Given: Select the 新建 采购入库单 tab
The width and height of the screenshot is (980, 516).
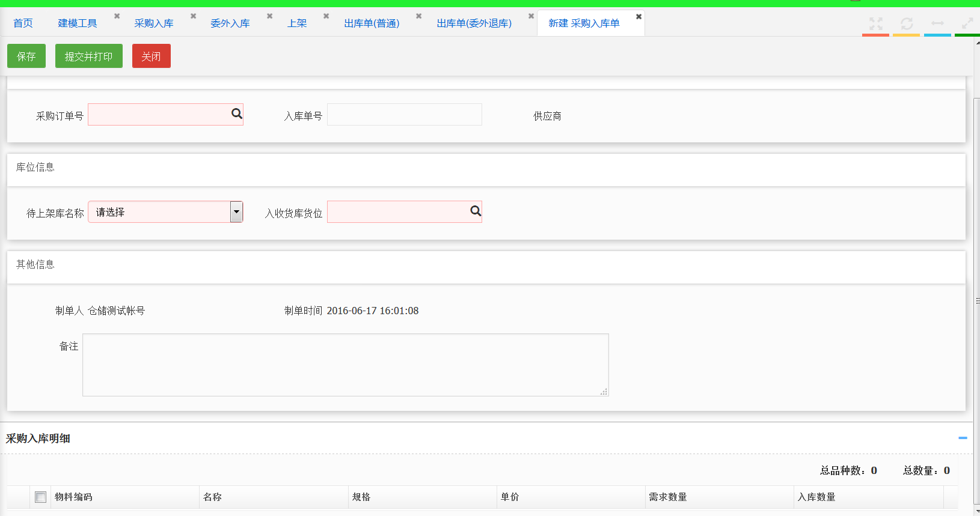Looking at the screenshot, I should pos(584,23).
